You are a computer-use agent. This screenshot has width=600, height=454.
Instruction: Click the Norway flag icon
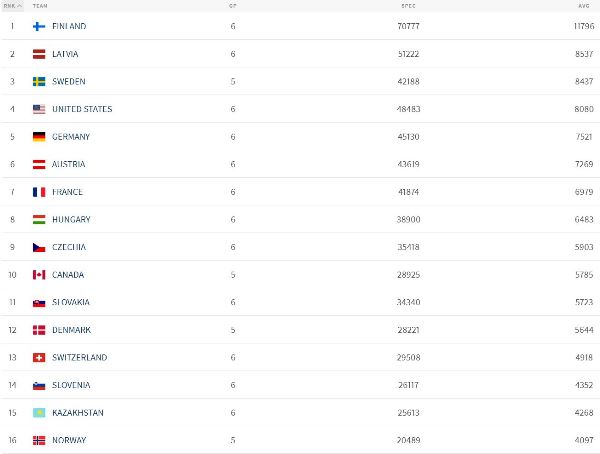pyautogui.click(x=39, y=440)
